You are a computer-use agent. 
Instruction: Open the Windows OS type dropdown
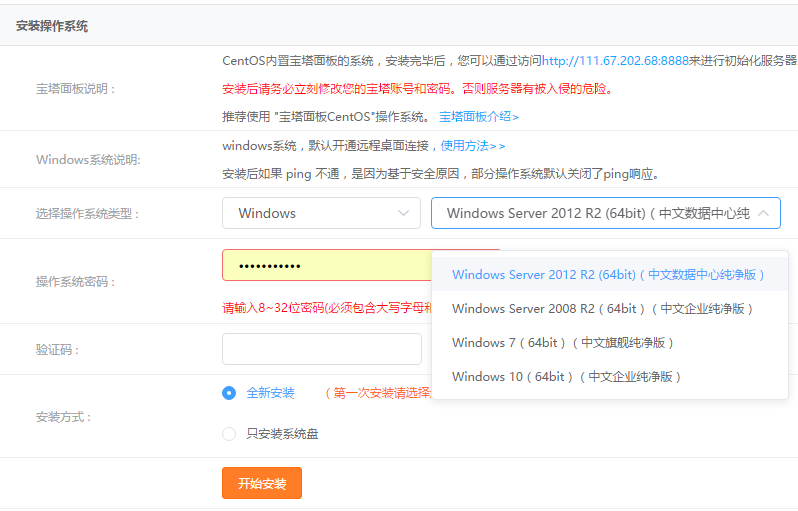(321, 213)
